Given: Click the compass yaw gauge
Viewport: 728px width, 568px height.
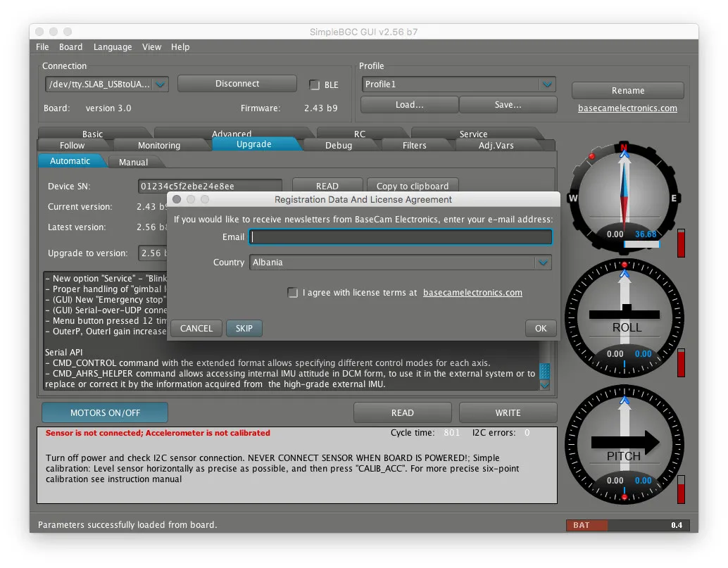Looking at the screenshot, I should tap(623, 197).
